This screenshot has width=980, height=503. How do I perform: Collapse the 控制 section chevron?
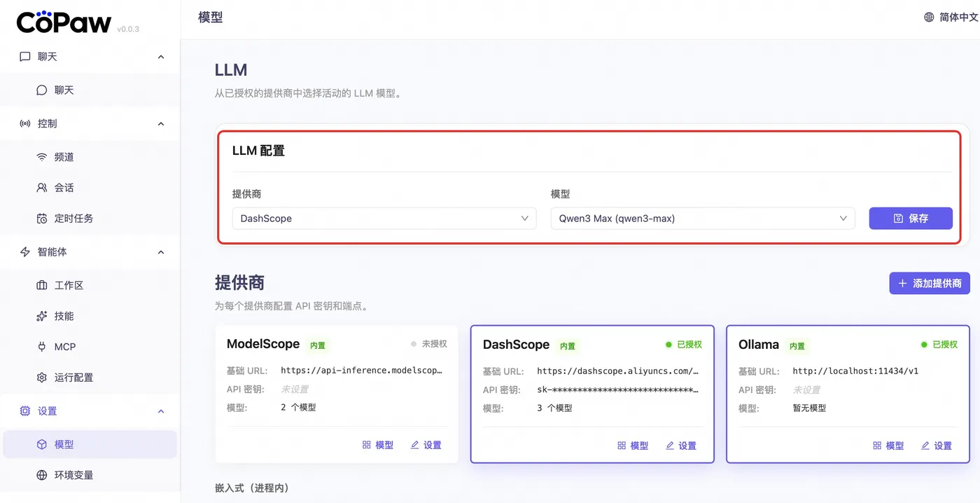pos(161,123)
